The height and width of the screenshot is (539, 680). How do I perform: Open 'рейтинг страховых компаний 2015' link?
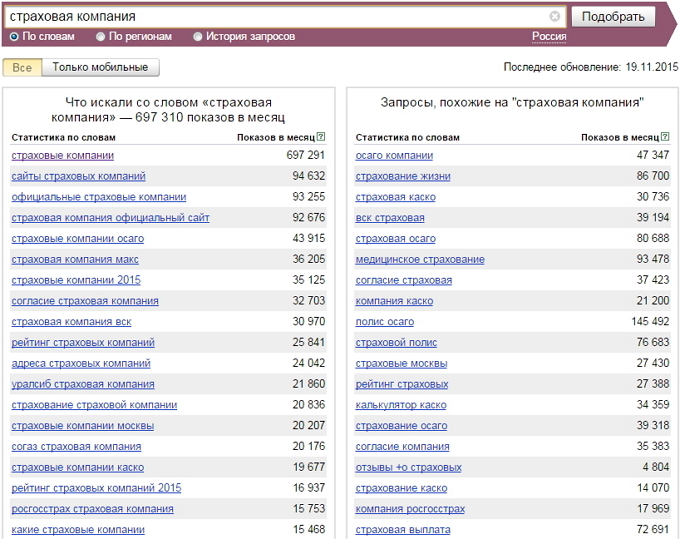96,488
